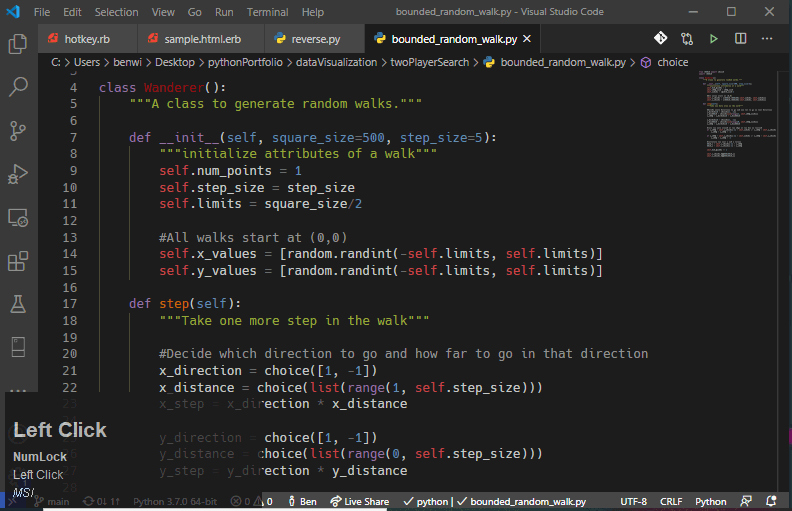Click the Wanderer class name on line 4
Screen dimensions: 792x511
174,87
